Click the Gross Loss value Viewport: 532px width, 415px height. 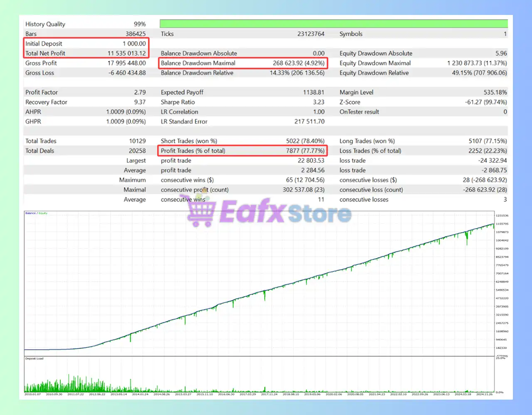click(127, 73)
